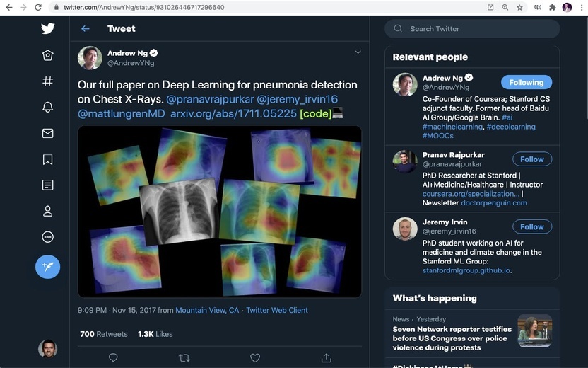Open the arxiv.org/abs/1711.05225 link
Screen dimensions: 588x368
coord(233,114)
